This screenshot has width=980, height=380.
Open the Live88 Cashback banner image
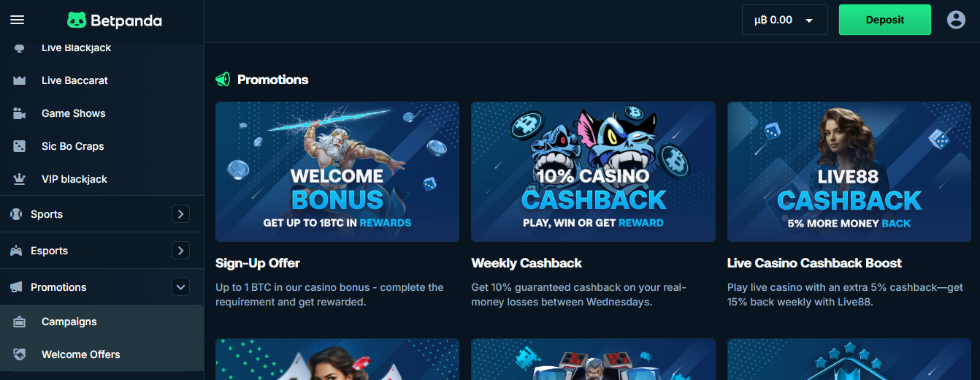pyautogui.click(x=849, y=172)
